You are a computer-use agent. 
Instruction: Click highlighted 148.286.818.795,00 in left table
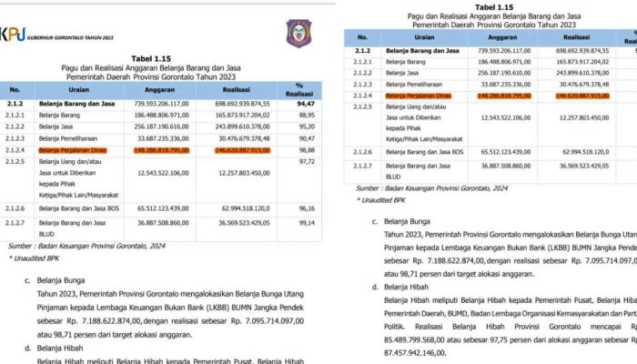(161, 150)
